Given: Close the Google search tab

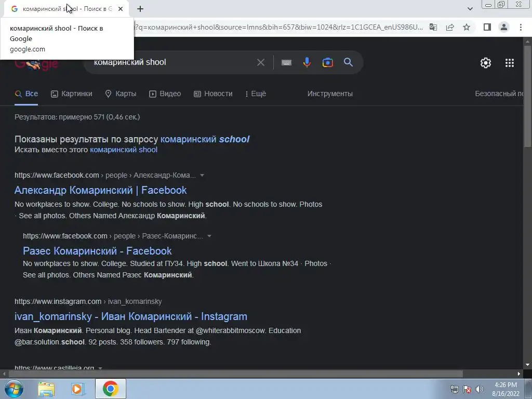Looking at the screenshot, I should click(121, 9).
